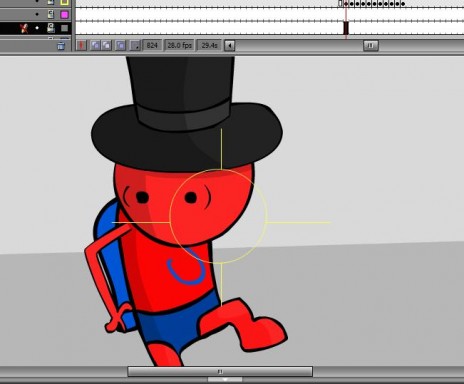464x384 pixels.
Task: Click the Center Frame button
Action: point(81,45)
